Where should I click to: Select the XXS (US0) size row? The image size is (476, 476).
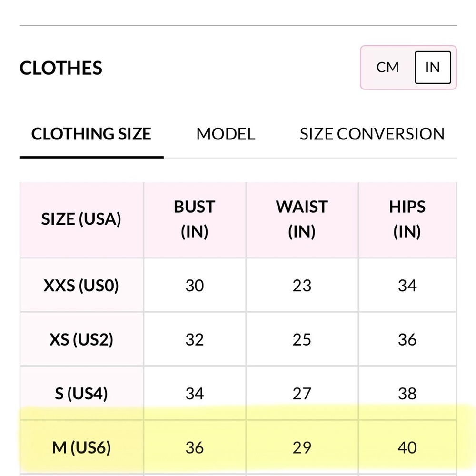(238, 285)
